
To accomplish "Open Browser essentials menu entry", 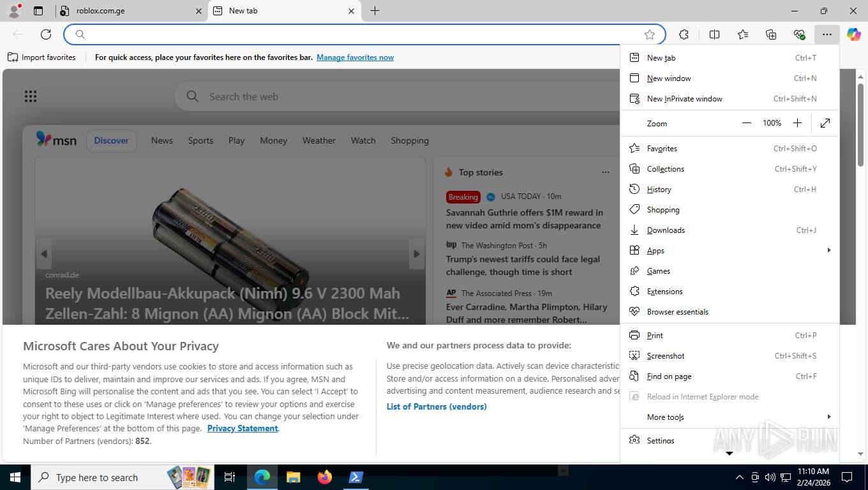I will point(730,312).
